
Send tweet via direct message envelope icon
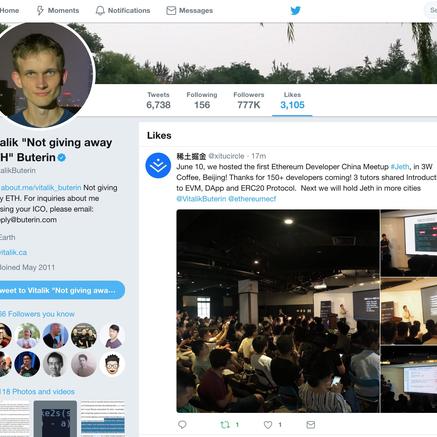click(311, 424)
